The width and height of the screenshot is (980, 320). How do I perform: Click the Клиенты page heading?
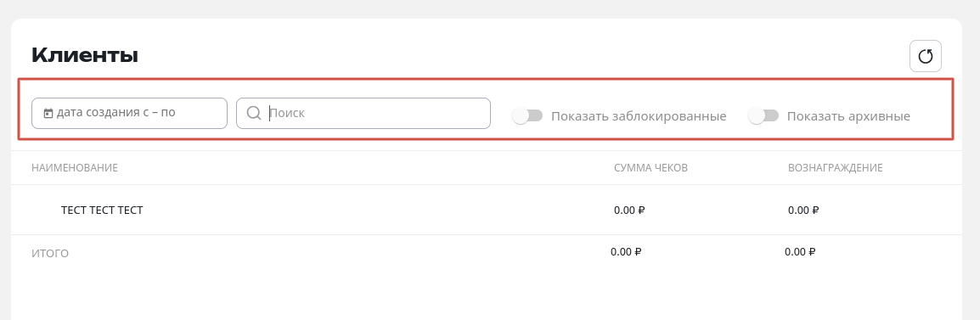click(x=84, y=55)
